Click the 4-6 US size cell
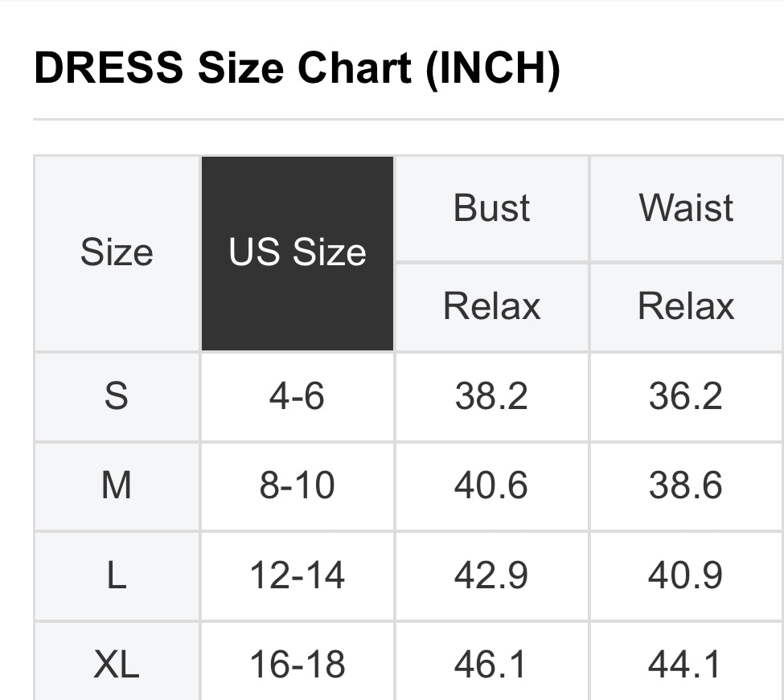 (x=298, y=396)
